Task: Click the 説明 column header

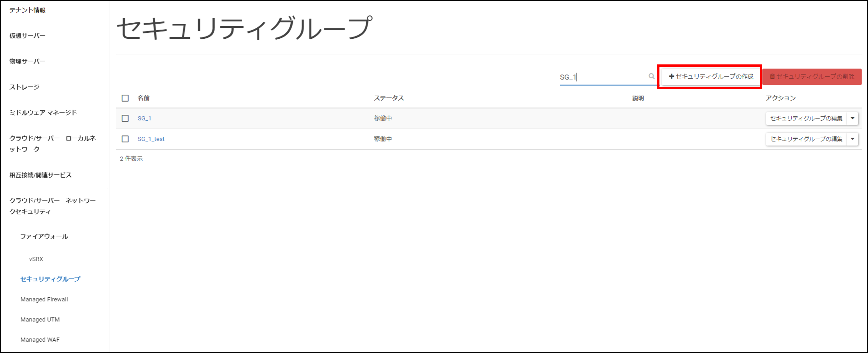Action: [638, 98]
